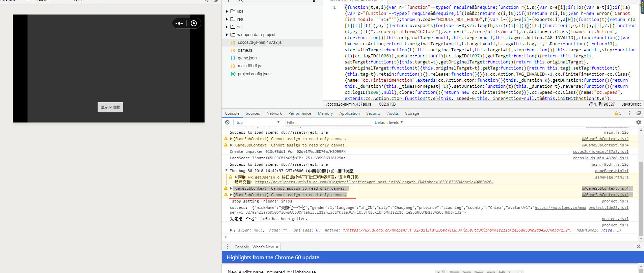Open the game.json file

tap(247, 58)
